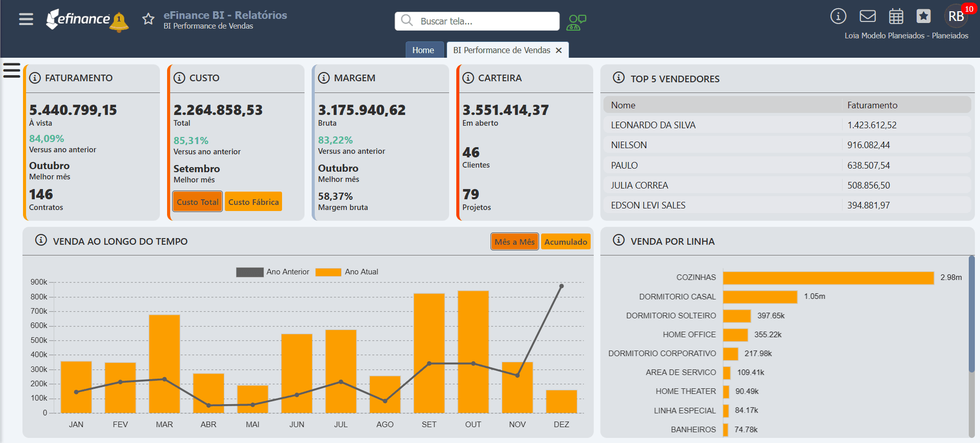Open the bell notification badge
This screenshot has height=443, width=980.
pos(119,21)
